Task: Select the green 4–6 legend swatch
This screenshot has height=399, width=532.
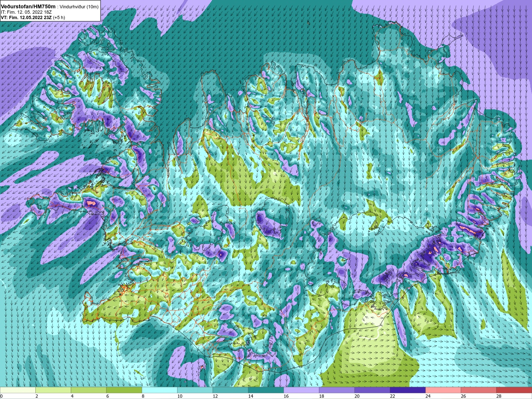Action: point(89,390)
